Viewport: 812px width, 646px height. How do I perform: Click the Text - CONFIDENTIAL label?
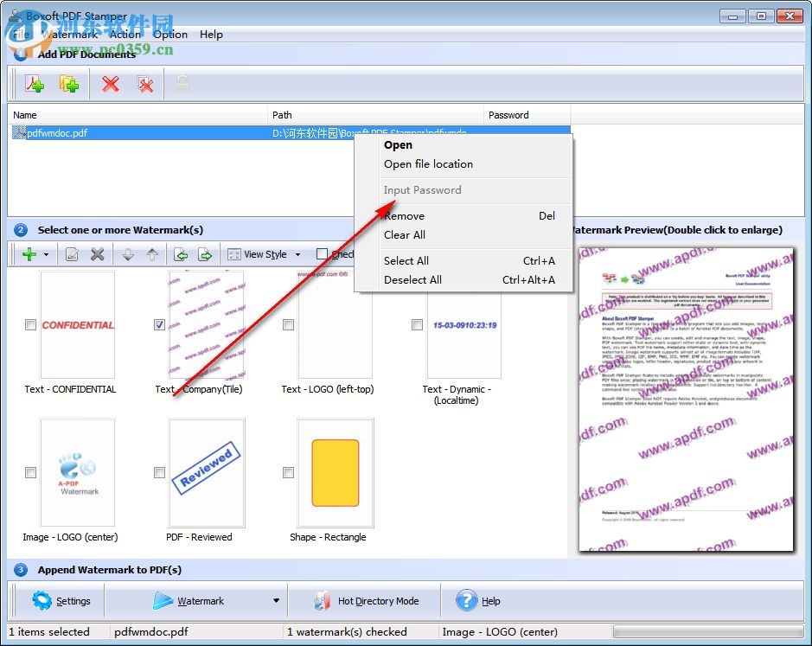point(70,389)
